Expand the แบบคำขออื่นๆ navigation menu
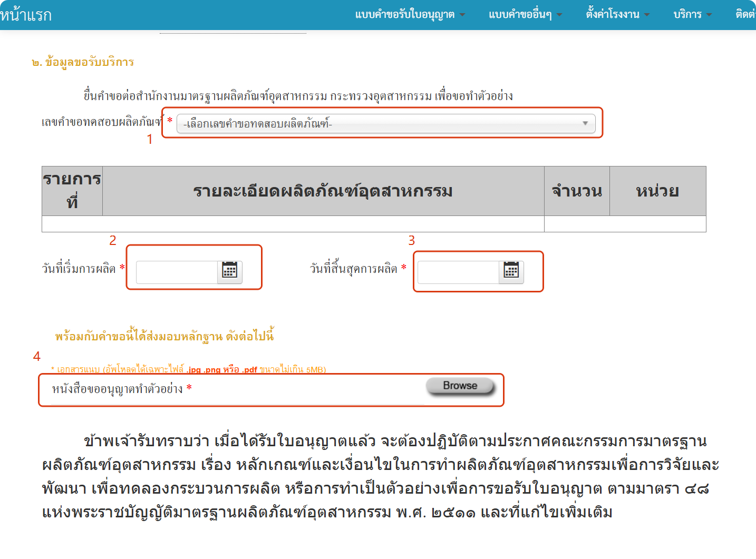This screenshot has width=756, height=559. coord(525,15)
